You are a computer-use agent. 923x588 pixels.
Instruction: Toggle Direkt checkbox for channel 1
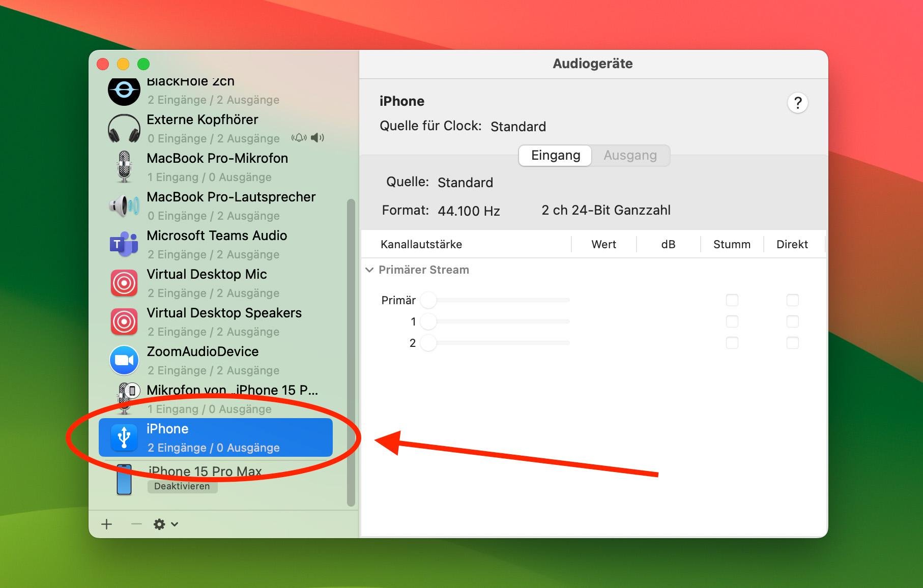(x=792, y=321)
